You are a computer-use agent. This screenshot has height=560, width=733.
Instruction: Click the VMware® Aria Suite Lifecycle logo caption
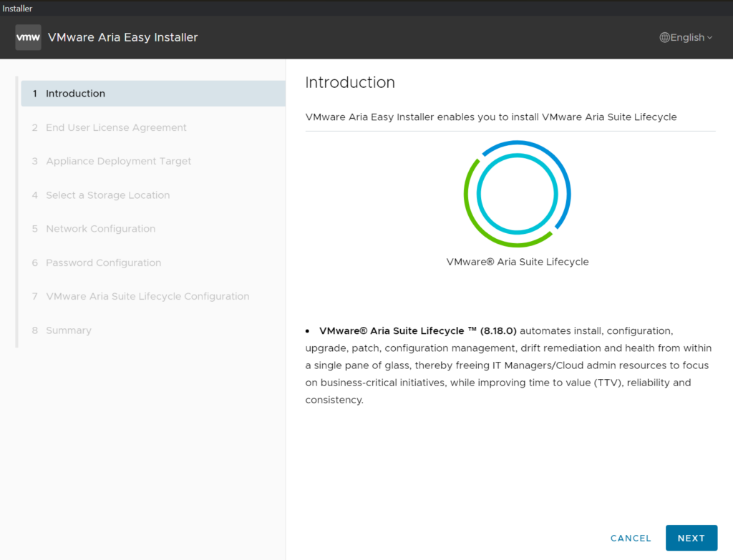click(518, 262)
